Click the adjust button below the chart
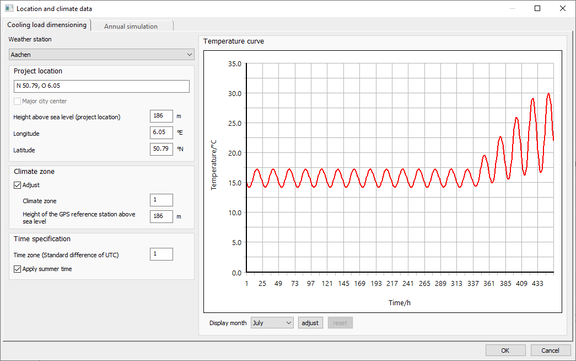 point(310,323)
